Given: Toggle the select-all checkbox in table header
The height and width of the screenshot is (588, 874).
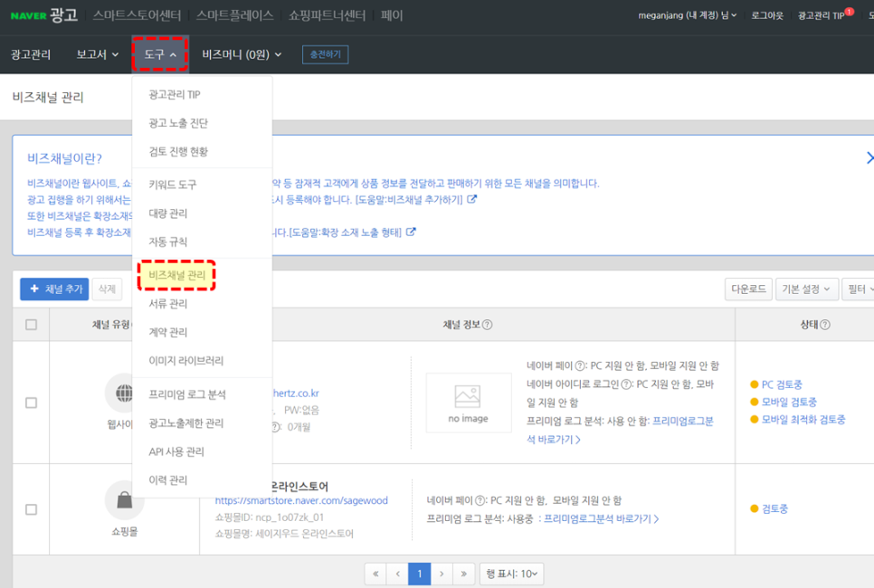Looking at the screenshot, I should point(31,325).
